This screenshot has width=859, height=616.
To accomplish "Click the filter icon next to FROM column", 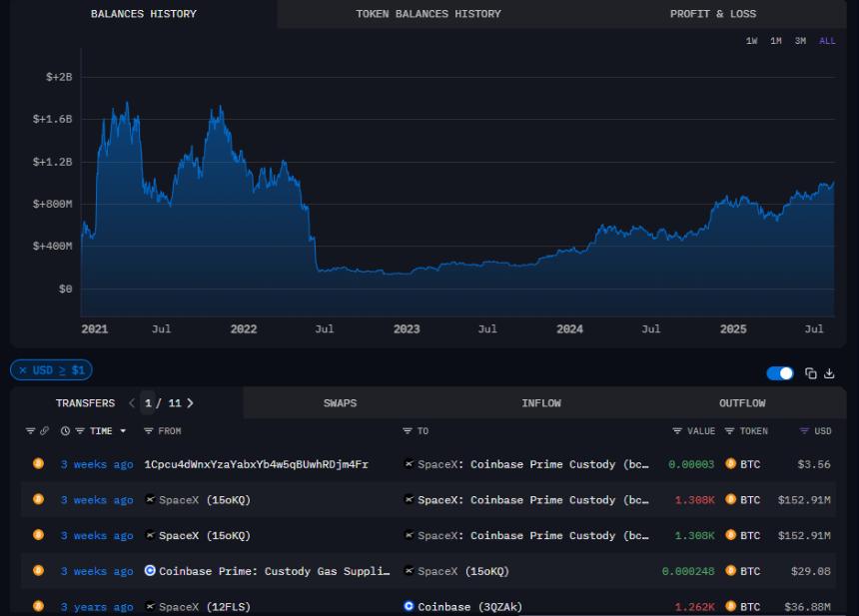I will [x=149, y=431].
